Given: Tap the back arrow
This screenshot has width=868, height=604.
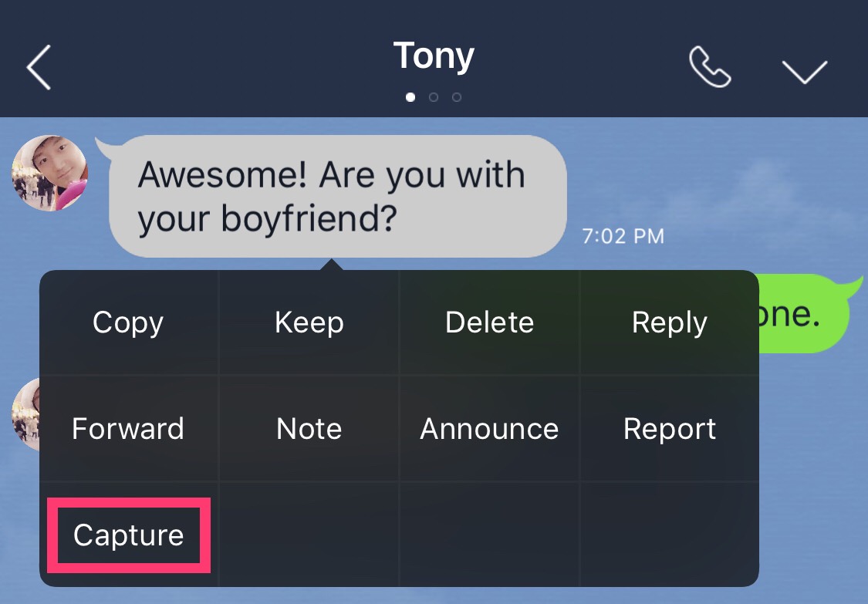Looking at the screenshot, I should coord(39,67).
